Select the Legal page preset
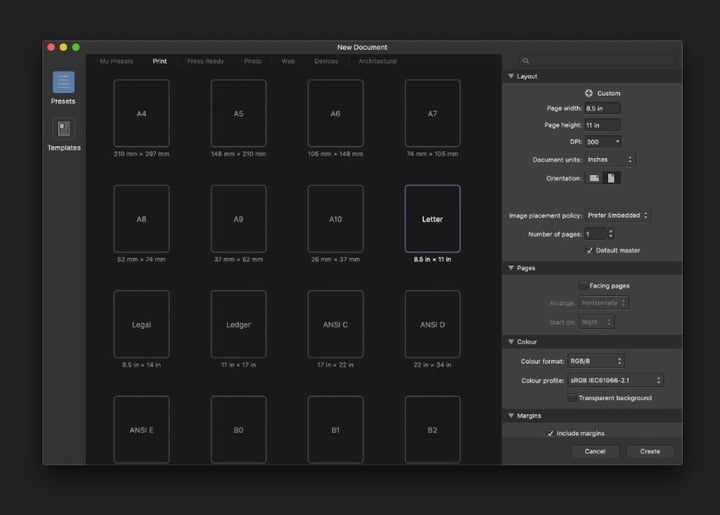Image resolution: width=720 pixels, height=515 pixels. pyautogui.click(x=141, y=324)
